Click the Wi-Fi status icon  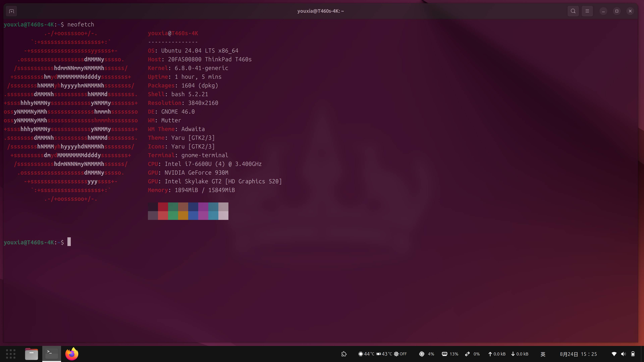pyautogui.click(x=614, y=354)
